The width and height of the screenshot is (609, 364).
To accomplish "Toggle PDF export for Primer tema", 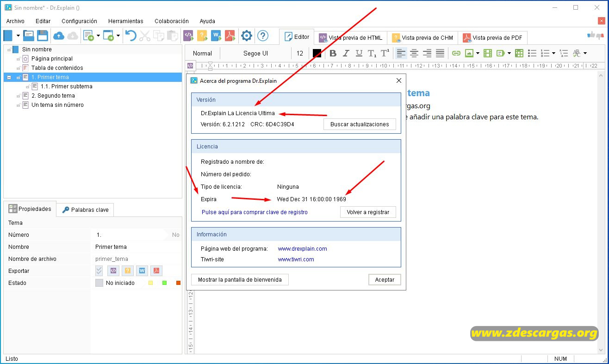I will coord(156,271).
